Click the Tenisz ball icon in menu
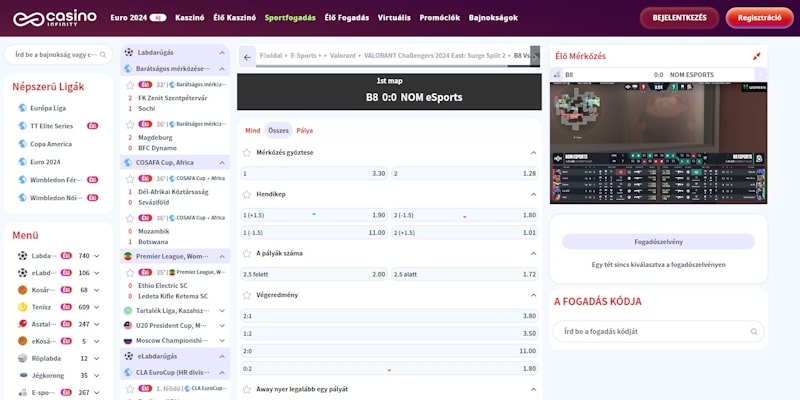This screenshot has height=400, width=800. [22, 307]
